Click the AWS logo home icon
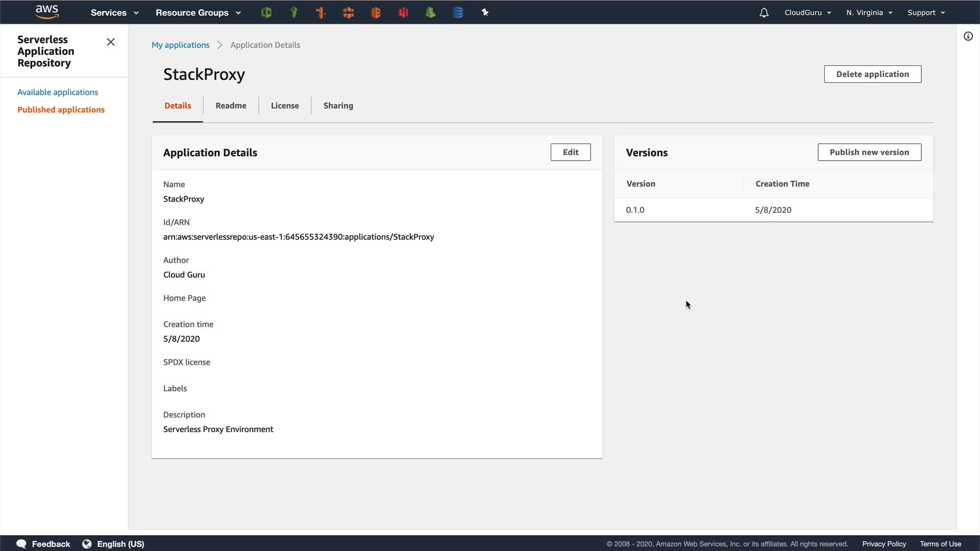This screenshot has width=980, height=551. pos(47,12)
